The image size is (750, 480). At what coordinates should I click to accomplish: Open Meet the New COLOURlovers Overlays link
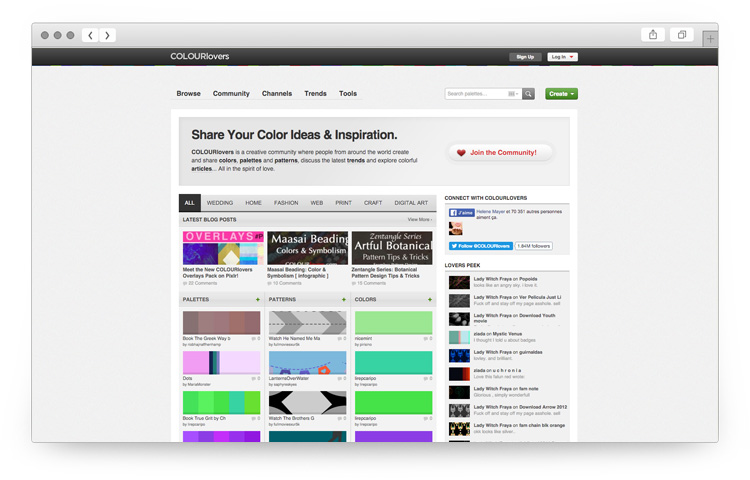tap(218, 273)
